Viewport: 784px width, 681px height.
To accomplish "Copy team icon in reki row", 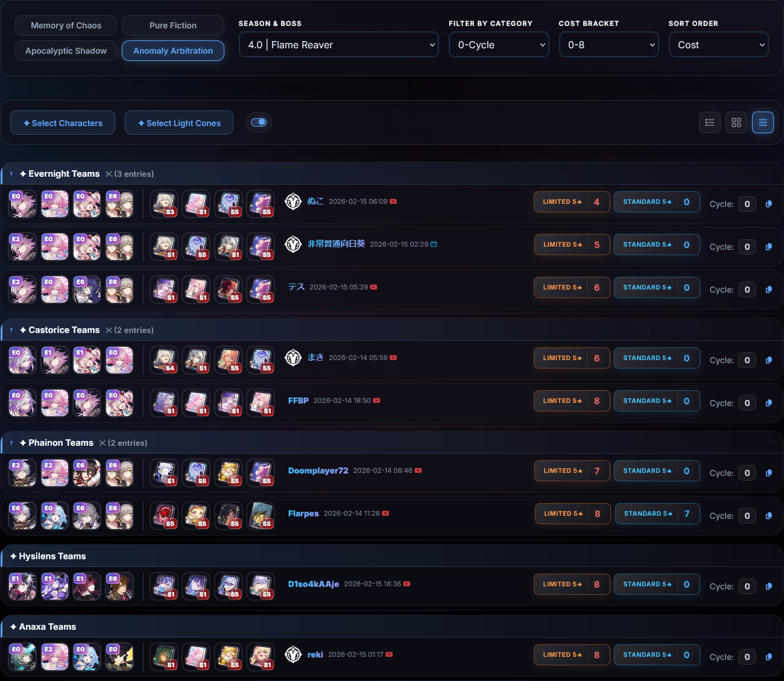I will pyautogui.click(x=769, y=657).
